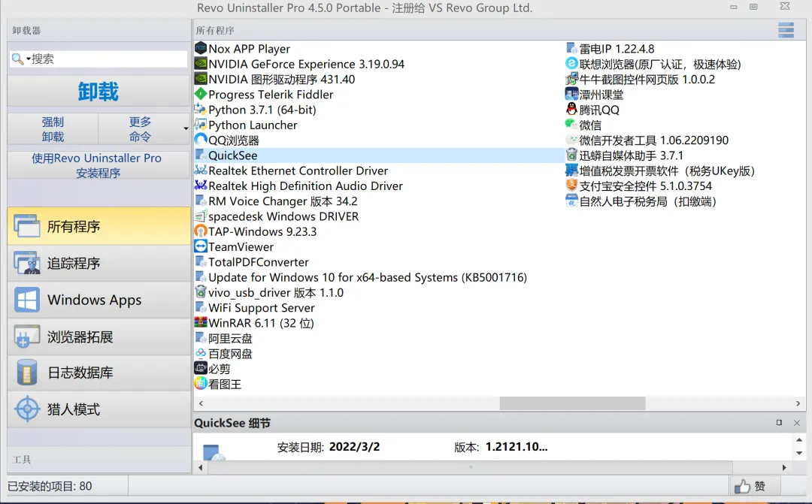Expand the 工具 panel header
This screenshot has width=812, height=504.
[99, 459]
